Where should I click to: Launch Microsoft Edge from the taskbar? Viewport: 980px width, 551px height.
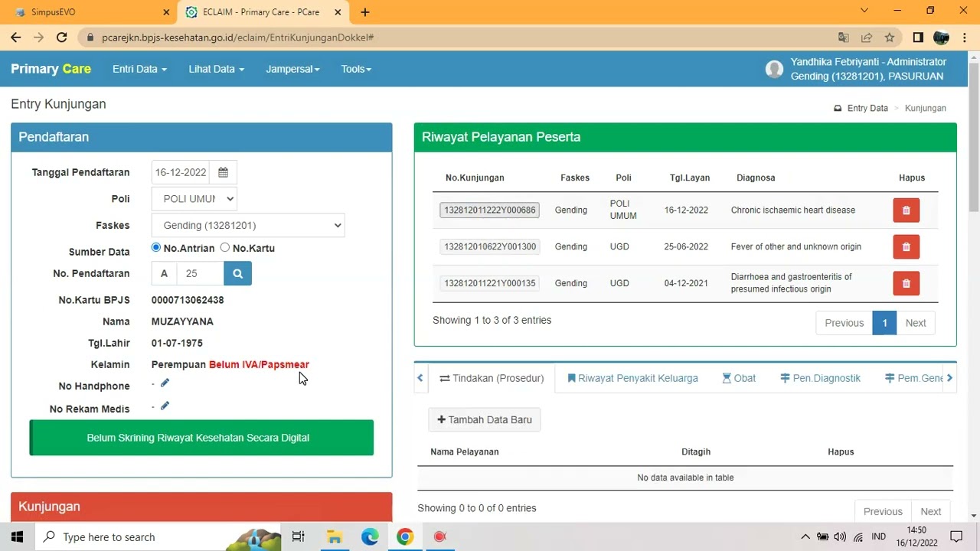(370, 536)
